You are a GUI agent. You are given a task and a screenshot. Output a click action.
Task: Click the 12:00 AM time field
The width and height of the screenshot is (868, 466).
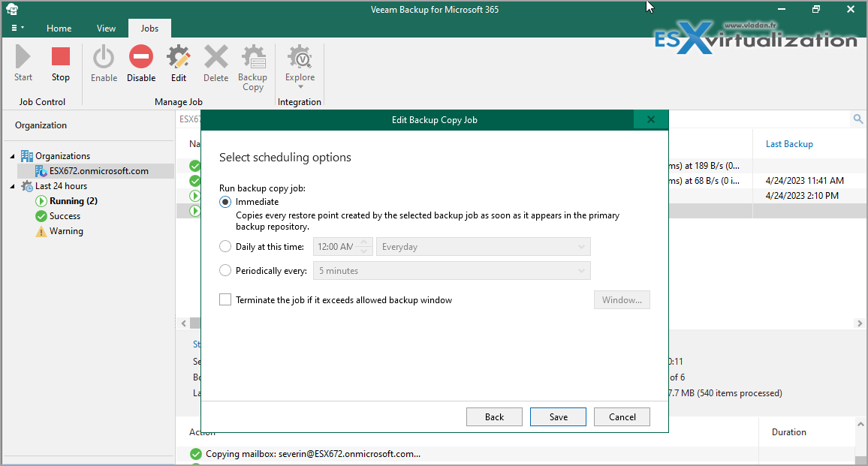pyautogui.click(x=336, y=247)
